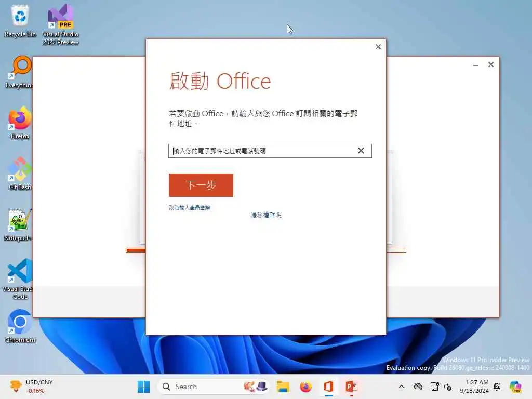Click the display connection tray icon
532x399 pixels.
434,387
